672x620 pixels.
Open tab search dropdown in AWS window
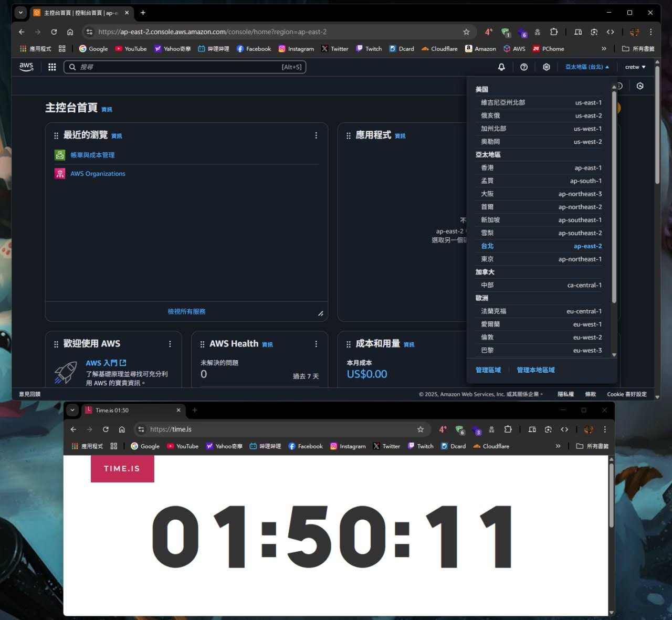click(x=20, y=13)
